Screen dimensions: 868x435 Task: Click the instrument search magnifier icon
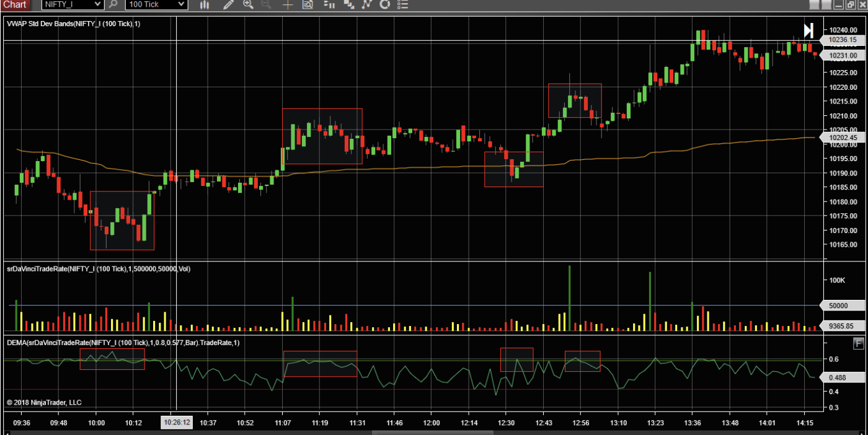pyautogui.click(x=113, y=4)
